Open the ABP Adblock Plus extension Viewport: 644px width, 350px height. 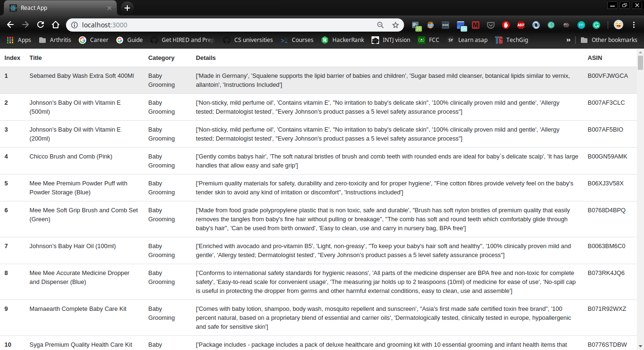pos(521,25)
